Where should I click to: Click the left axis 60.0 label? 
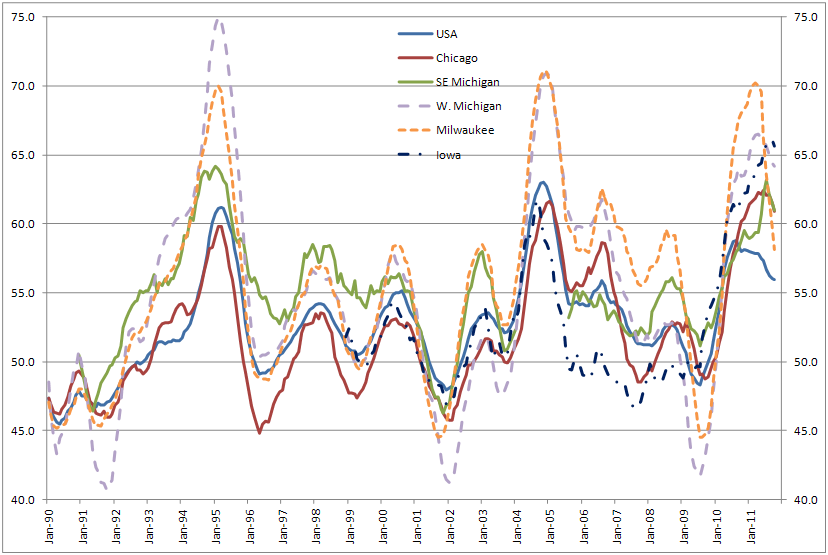[23, 224]
